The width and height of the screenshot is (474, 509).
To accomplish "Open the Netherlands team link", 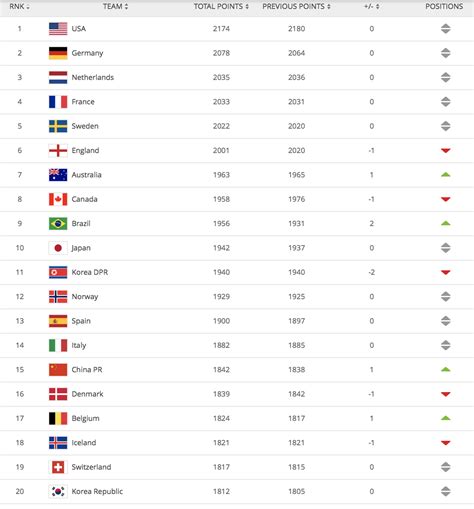I will tap(93, 77).
